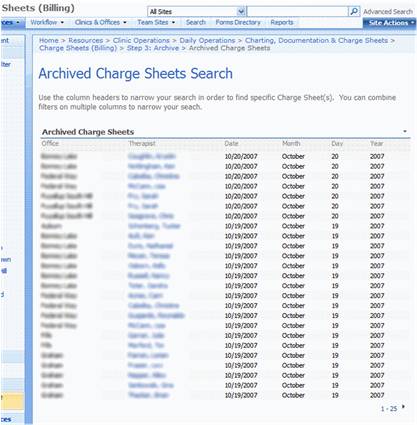Viewport: 417px width, 425px height.
Task: Go to Home in the breadcrumb
Action: [49, 40]
